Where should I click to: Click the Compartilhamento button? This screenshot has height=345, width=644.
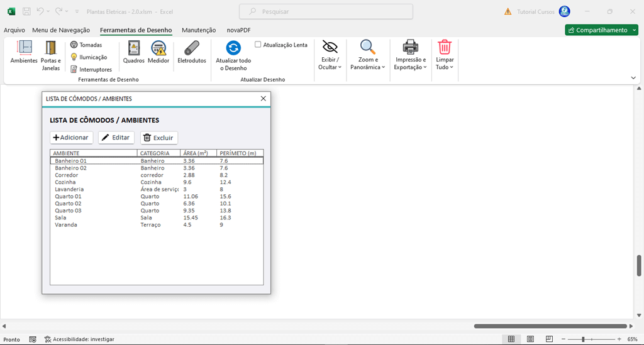click(601, 30)
